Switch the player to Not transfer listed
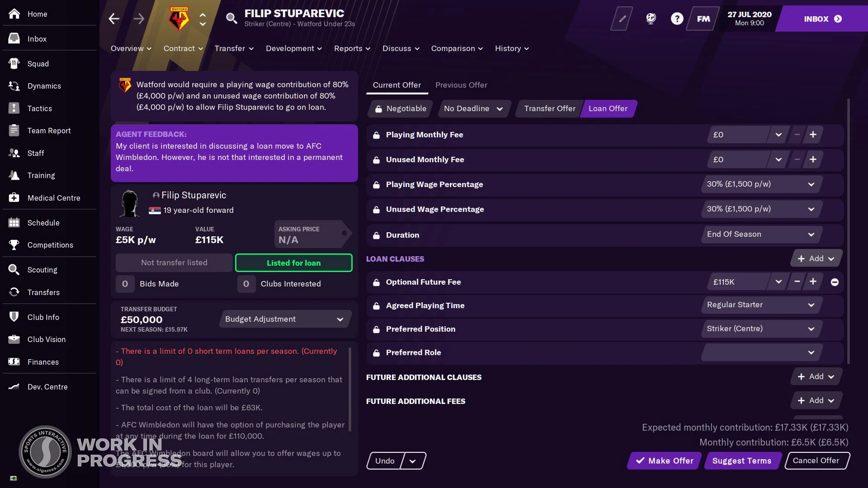 (174, 263)
